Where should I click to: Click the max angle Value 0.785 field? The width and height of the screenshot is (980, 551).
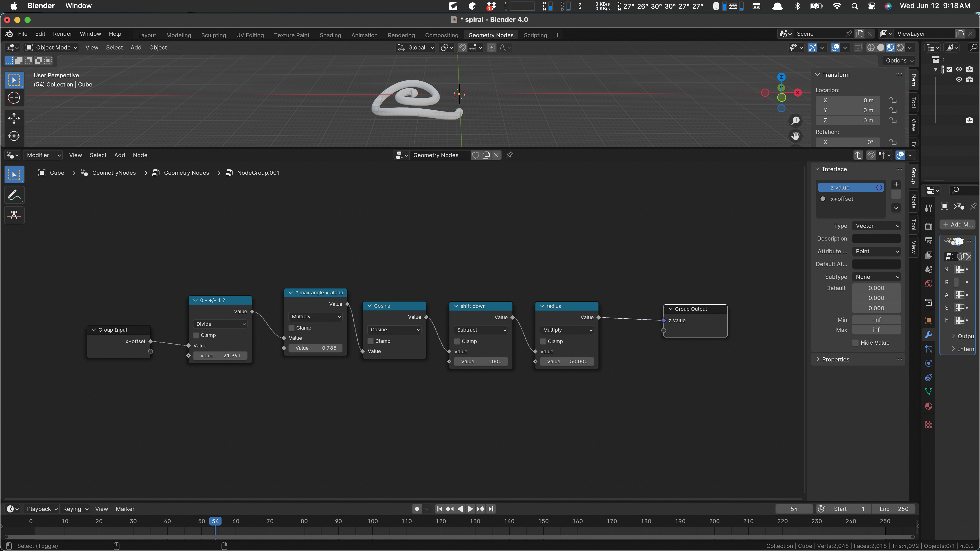315,348
